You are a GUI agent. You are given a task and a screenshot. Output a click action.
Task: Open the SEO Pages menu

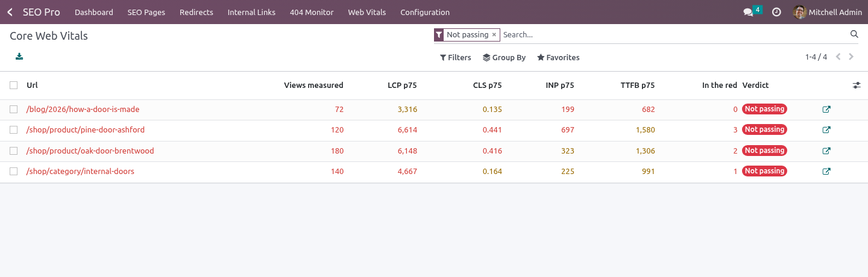(146, 12)
